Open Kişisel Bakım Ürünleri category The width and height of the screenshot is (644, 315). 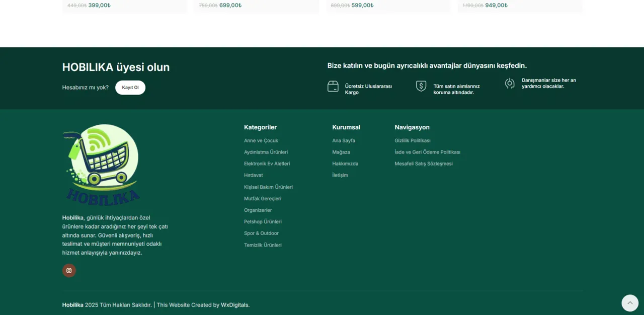(x=268, y=187)
